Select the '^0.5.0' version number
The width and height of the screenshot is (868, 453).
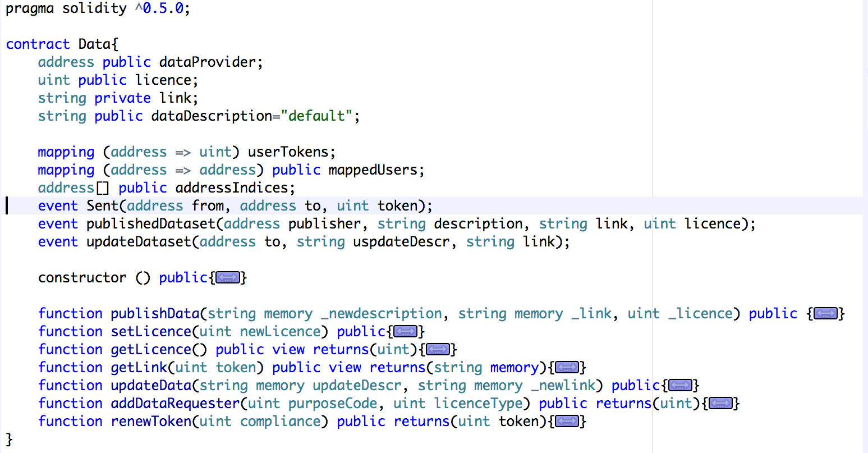click(x=159, y=9)
